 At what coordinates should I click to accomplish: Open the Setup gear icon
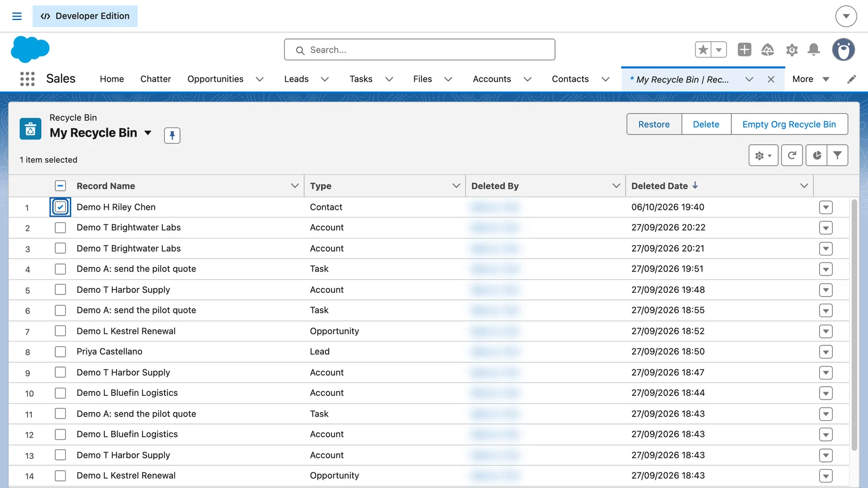coord(792,50)
